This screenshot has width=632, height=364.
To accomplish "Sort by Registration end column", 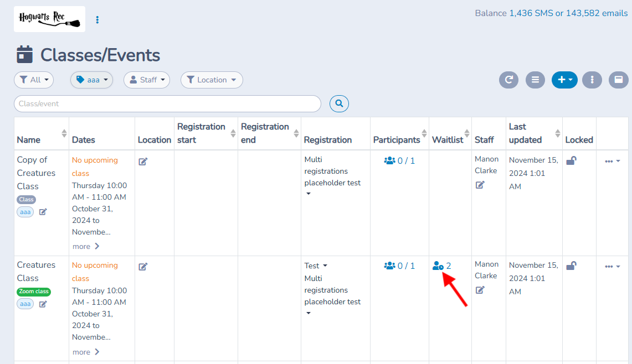I will [296, 133].
